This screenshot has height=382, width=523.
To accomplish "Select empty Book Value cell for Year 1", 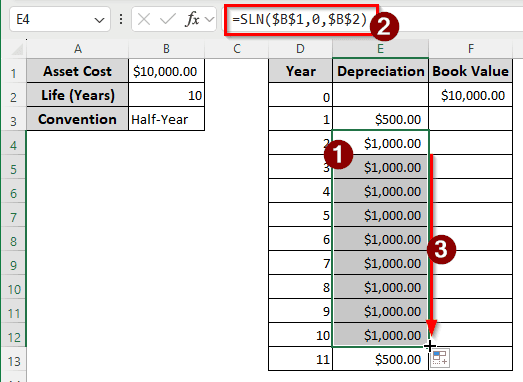I will point(470,119).
